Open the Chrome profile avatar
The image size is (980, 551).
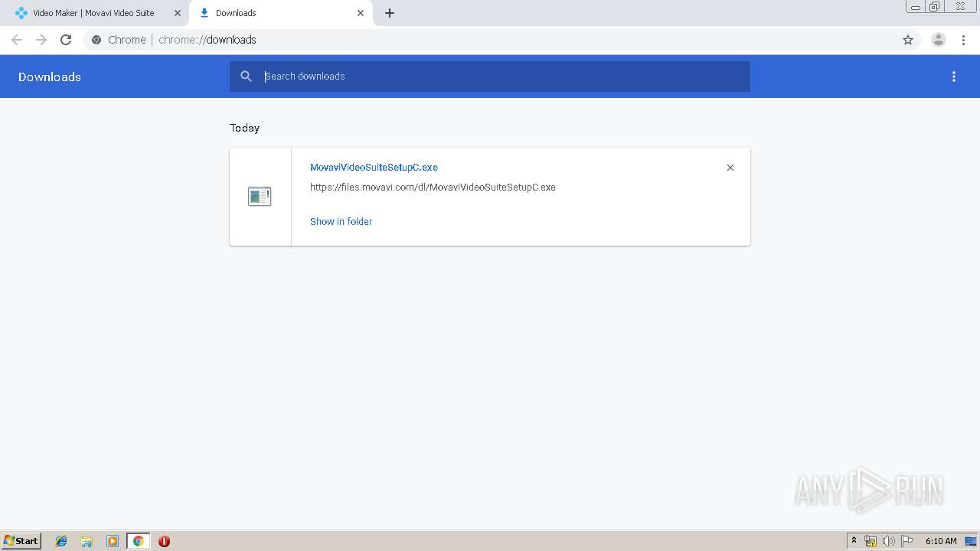[939, 40]
